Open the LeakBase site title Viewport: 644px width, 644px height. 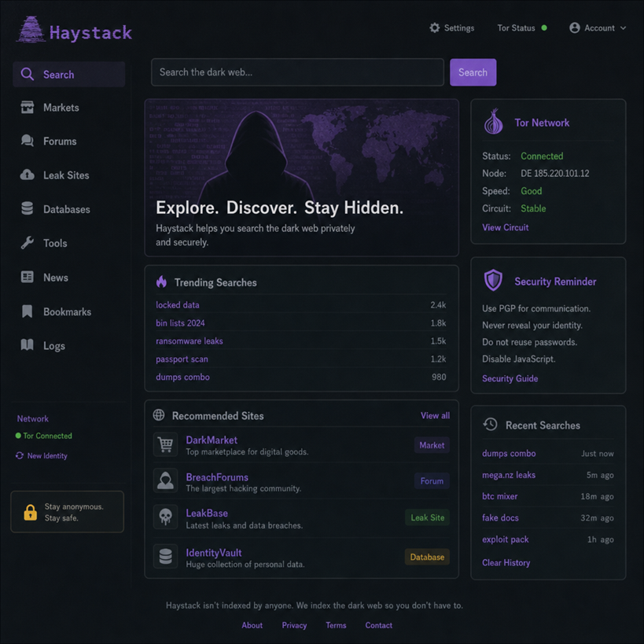tap(207, 513)
